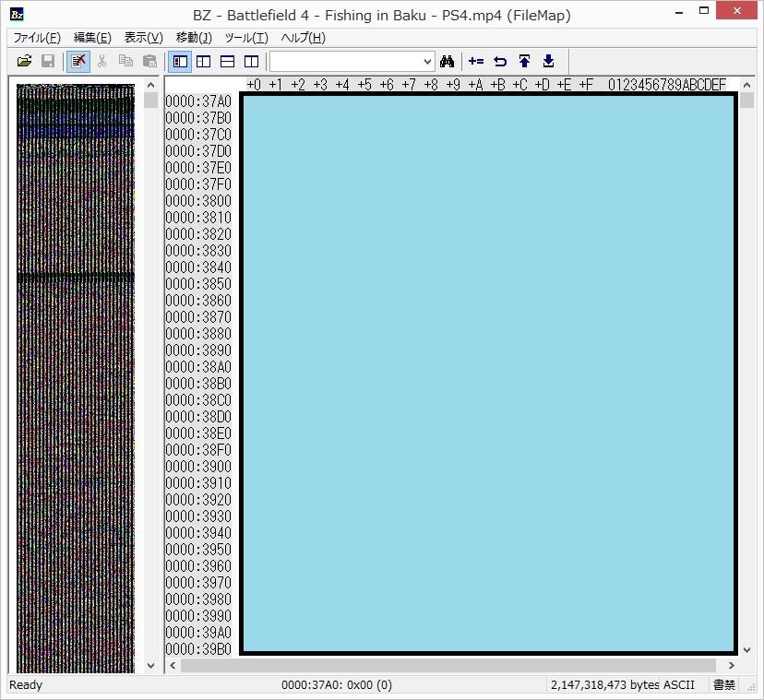The width and height of the screenshot is (764, 700).
Task: Click the +F column header
Action: (586, 85)
